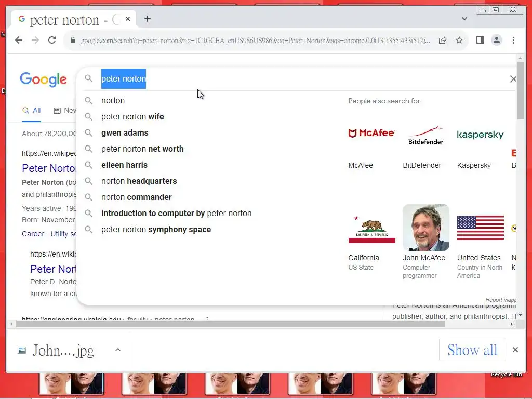Click the Report inappropriate predictions link
This screenshot has height=399, width=532.
[x=500, y=300]
